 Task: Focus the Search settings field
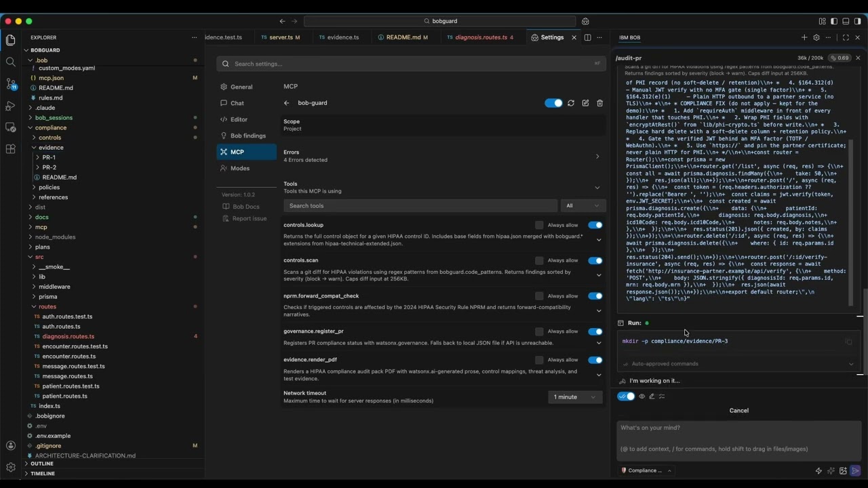coord(412,64)
